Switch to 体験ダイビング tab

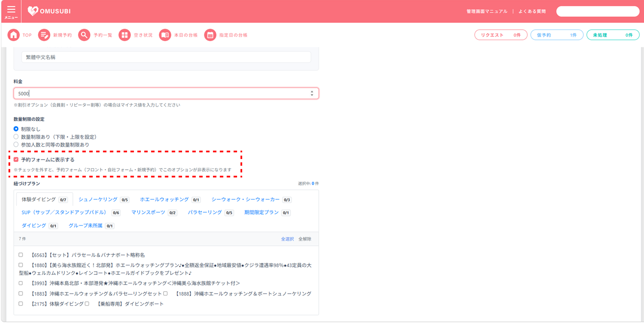(x=44, y=199)
